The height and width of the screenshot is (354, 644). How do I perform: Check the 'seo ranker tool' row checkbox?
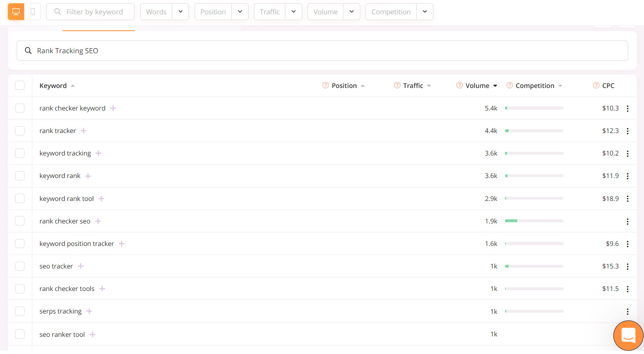point(20,334)
